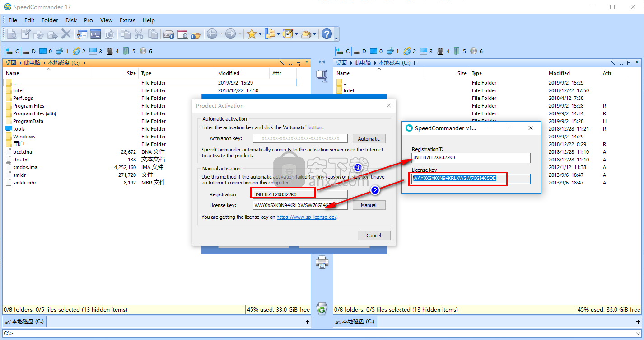Open dropdown beside the notes toolbar icon
644x340 pixels.
[x=296, y=34]
